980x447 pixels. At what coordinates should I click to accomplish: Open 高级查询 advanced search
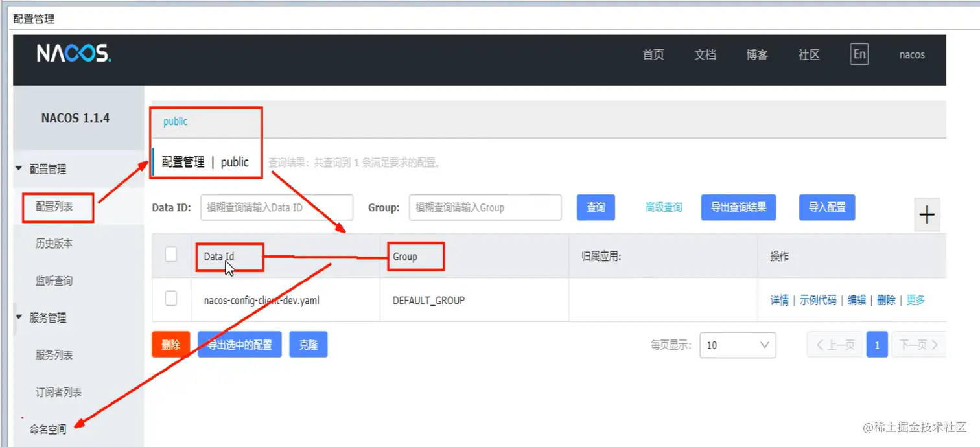664,207
